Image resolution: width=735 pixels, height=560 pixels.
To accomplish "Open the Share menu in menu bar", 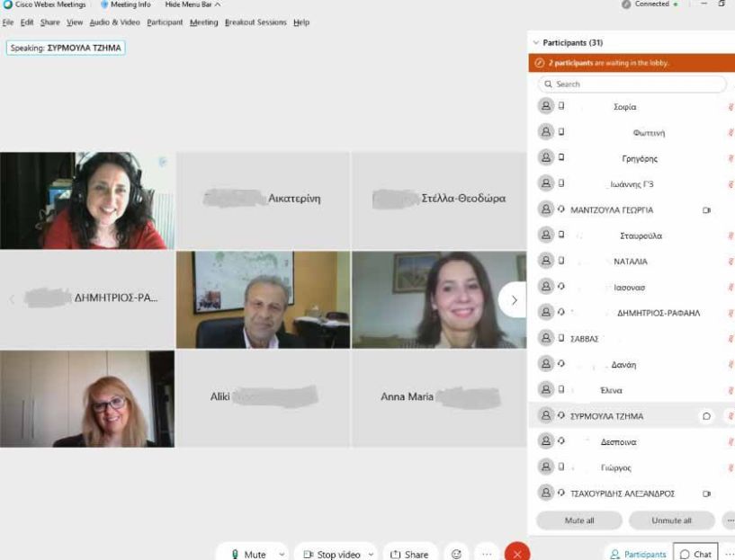I will (x=49, y=22).
